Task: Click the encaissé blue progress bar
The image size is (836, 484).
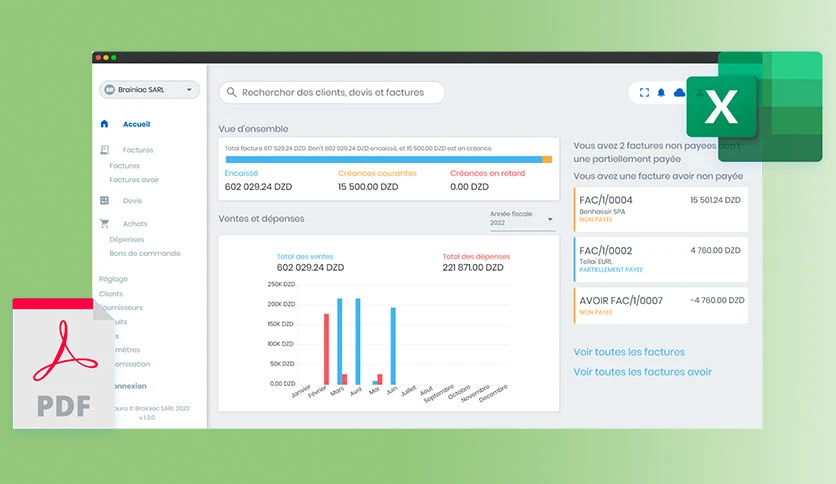Action: tap(383, 159)
